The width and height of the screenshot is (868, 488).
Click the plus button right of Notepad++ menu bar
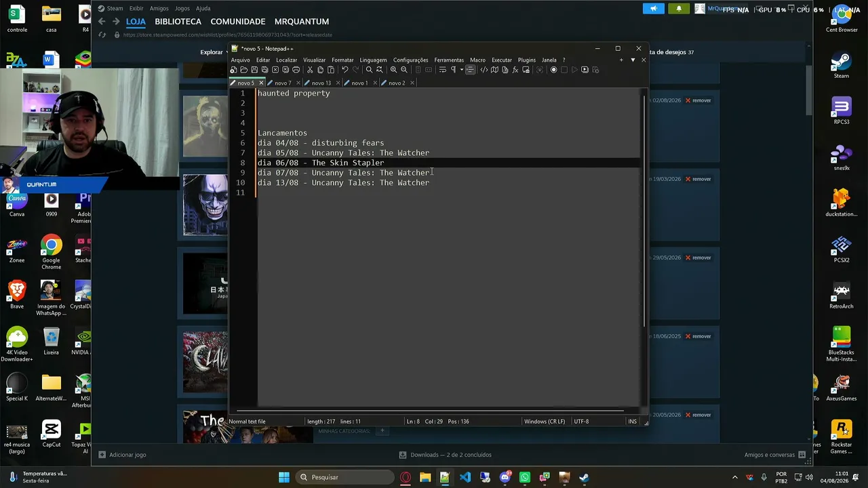tap(621, 60)
